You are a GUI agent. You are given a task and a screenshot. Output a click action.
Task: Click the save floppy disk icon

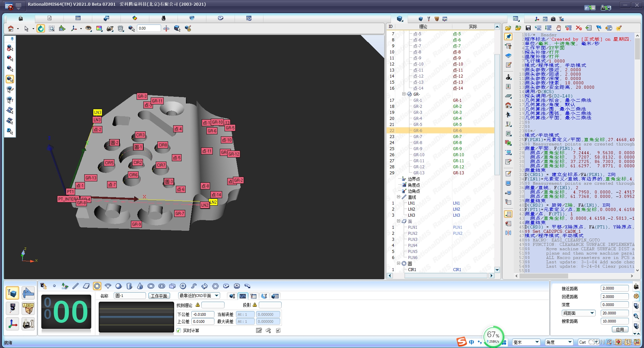(528, 28)
